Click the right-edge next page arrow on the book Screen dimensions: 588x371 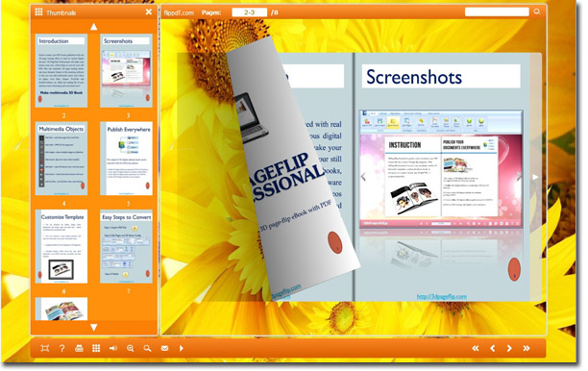click(535, 177)
